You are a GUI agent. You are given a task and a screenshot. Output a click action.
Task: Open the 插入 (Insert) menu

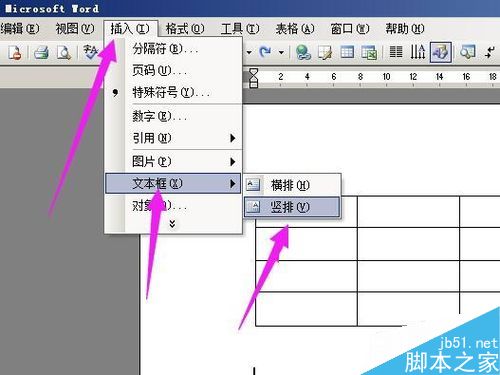pyautogui.click(x=130, y=29)
